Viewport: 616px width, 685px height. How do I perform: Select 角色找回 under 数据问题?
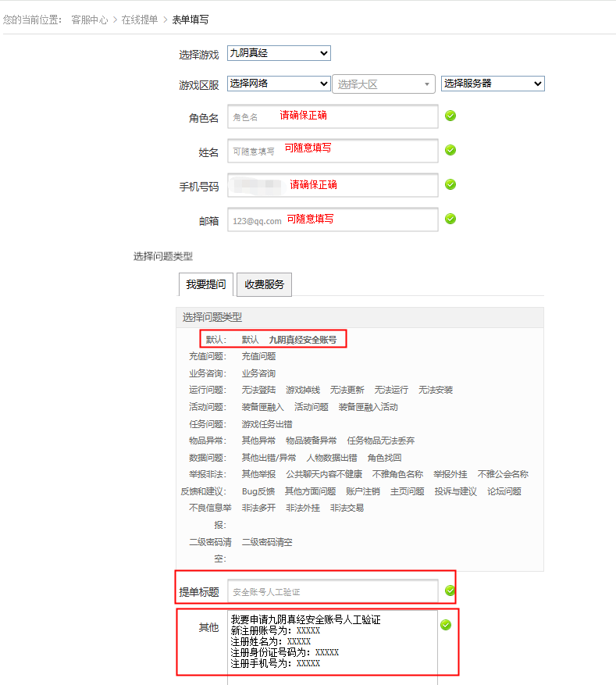384,458
